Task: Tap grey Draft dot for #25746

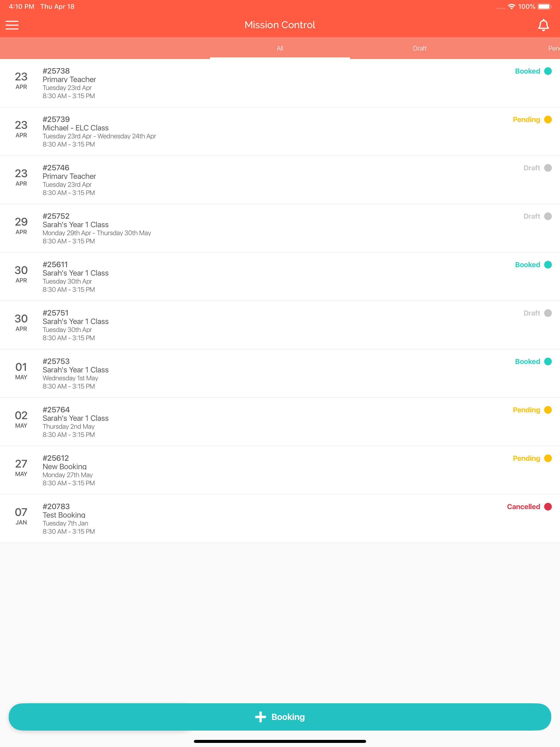Action: pos(548,168)
